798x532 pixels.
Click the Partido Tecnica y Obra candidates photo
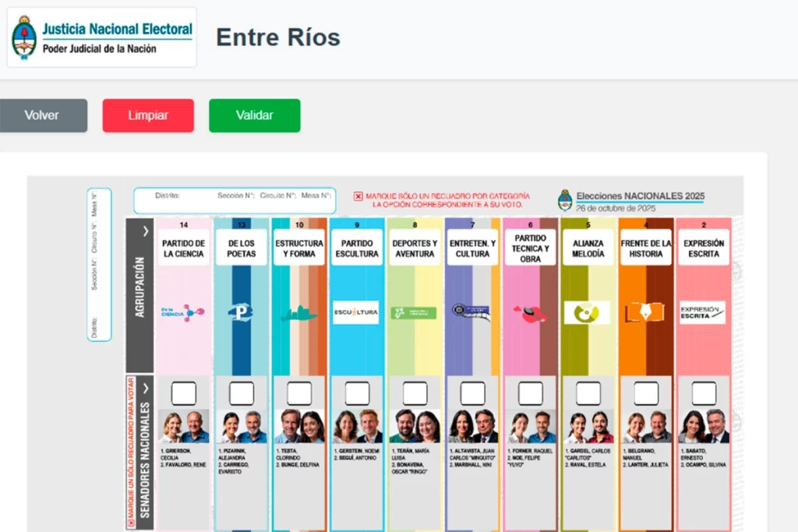point(531,427)
